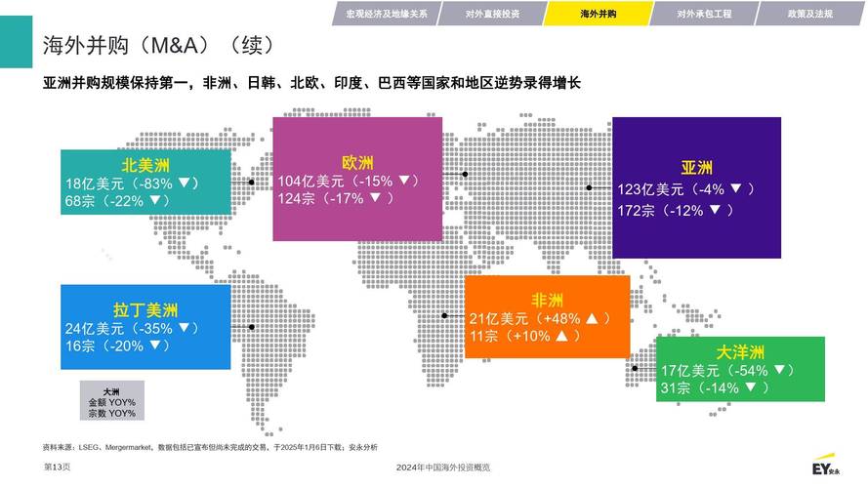
Task: Click the down arrow next to -54%
Action: 782,371
